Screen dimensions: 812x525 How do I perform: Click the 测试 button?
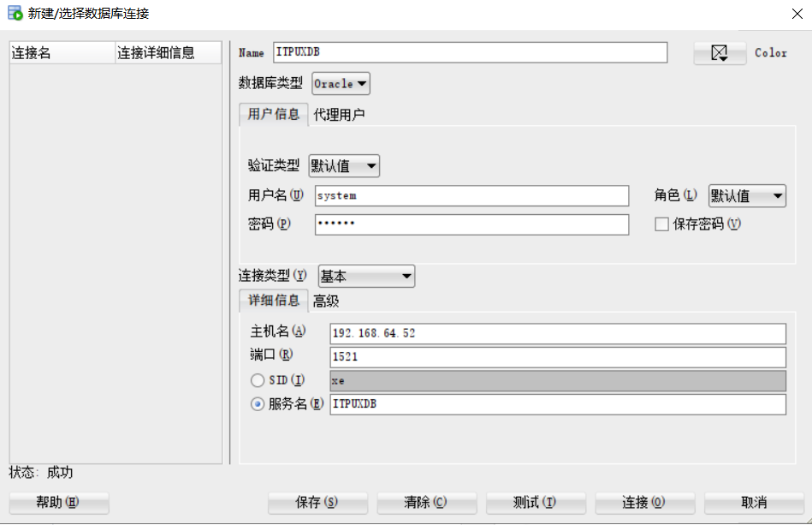(536, 502)
